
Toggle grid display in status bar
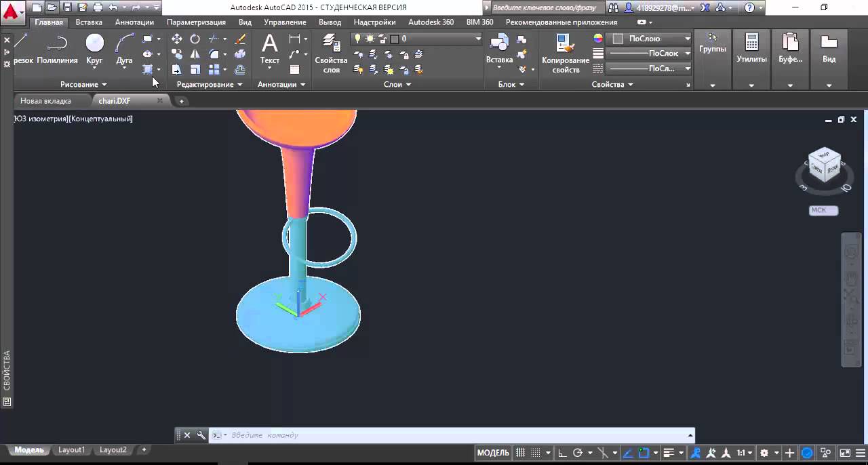point(521,453)
